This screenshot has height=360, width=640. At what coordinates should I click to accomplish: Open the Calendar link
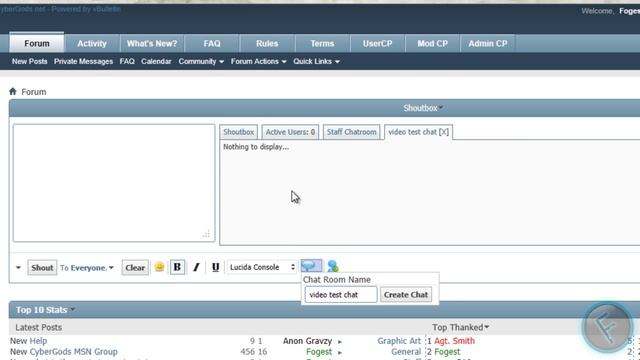tap(156, 62)
